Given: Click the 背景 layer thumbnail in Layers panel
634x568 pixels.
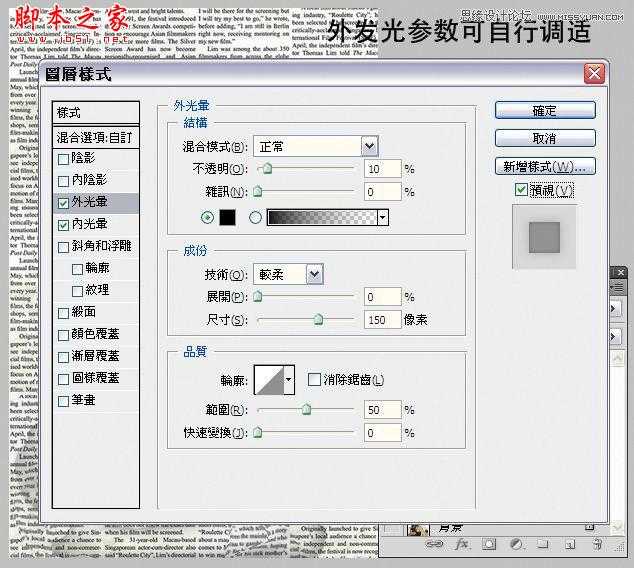Looking at the screenshot, I should point(418,529).
